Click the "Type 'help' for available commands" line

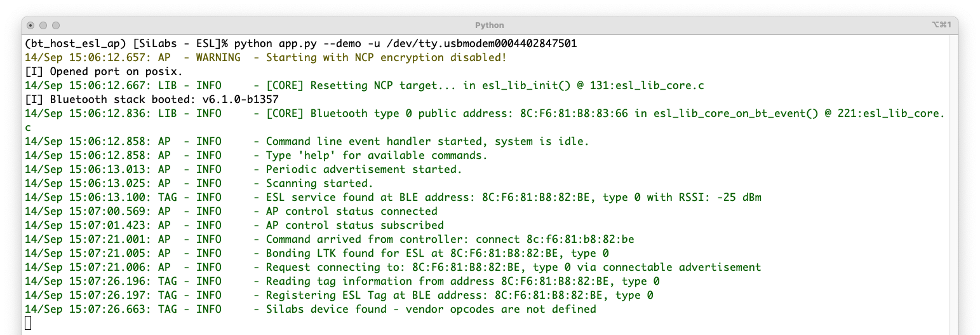[x=377, y=156]
